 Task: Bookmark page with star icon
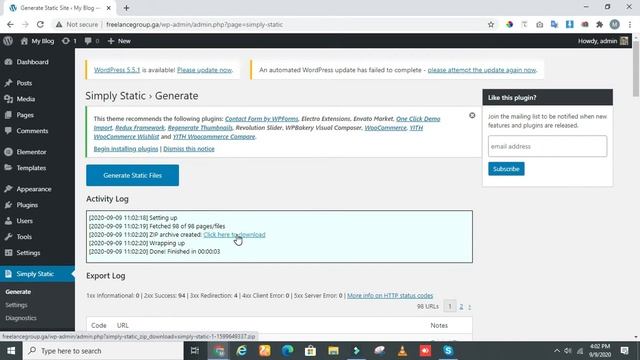(x=491, y=24)
